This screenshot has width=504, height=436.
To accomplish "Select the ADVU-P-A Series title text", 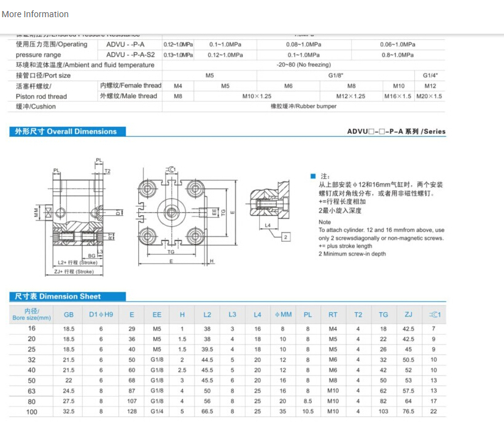I will pos(397,131).
